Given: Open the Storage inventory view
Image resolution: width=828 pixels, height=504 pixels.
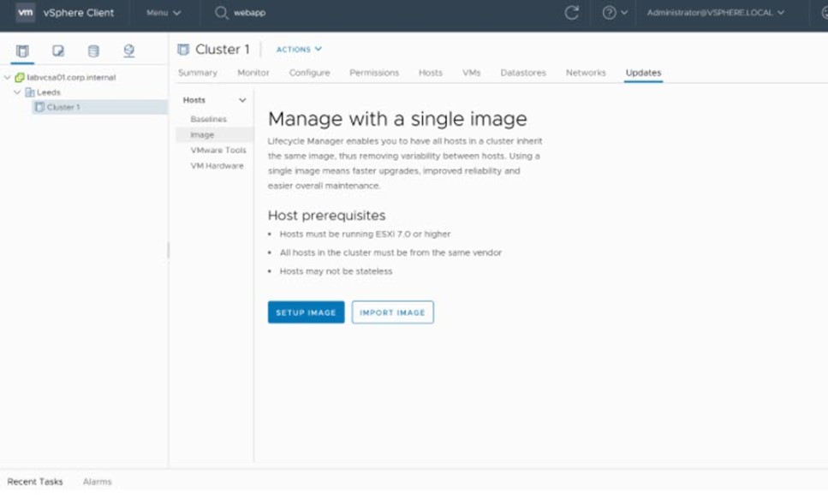Looking at the screenshot, I should [93, 50].
